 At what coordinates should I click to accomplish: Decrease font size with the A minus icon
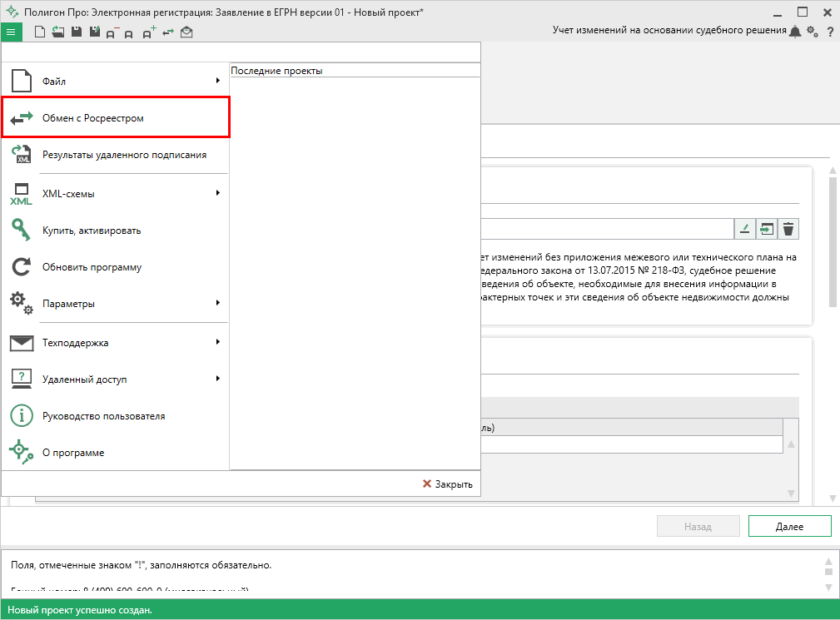(111, 33)
